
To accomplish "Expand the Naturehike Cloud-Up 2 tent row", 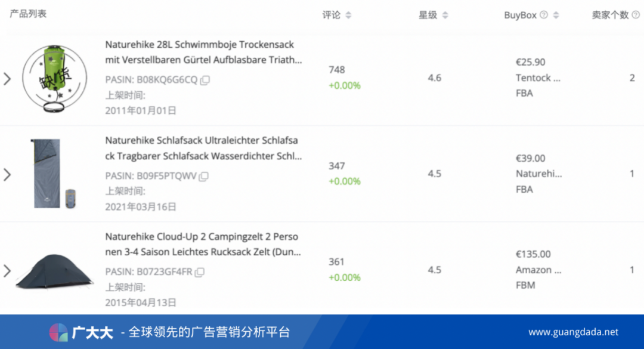I will pyautogui.click(x=7, y=271).
